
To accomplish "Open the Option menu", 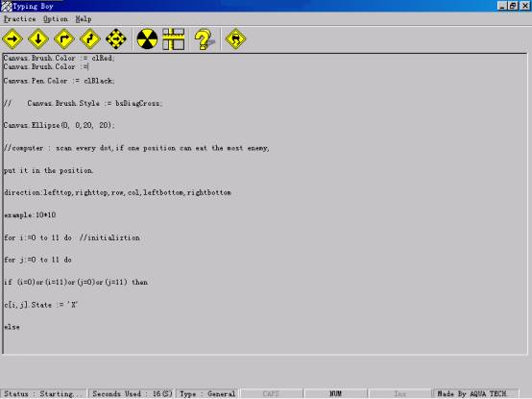I will [56, 19].
